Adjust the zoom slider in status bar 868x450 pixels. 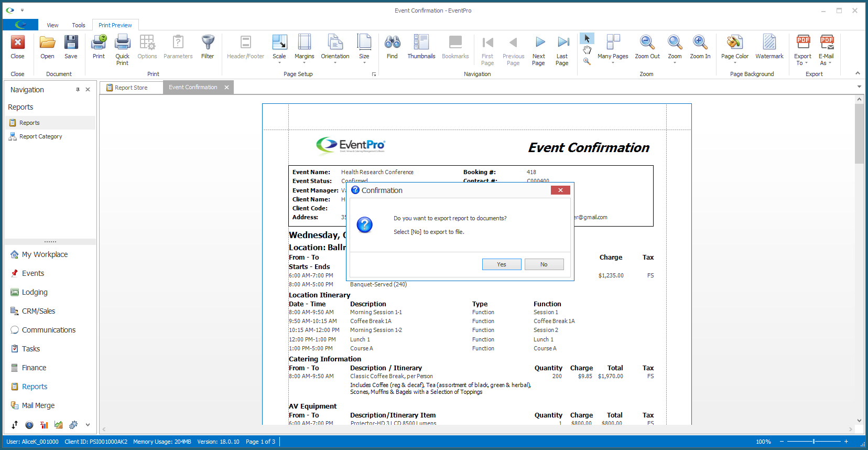(813, 442)
